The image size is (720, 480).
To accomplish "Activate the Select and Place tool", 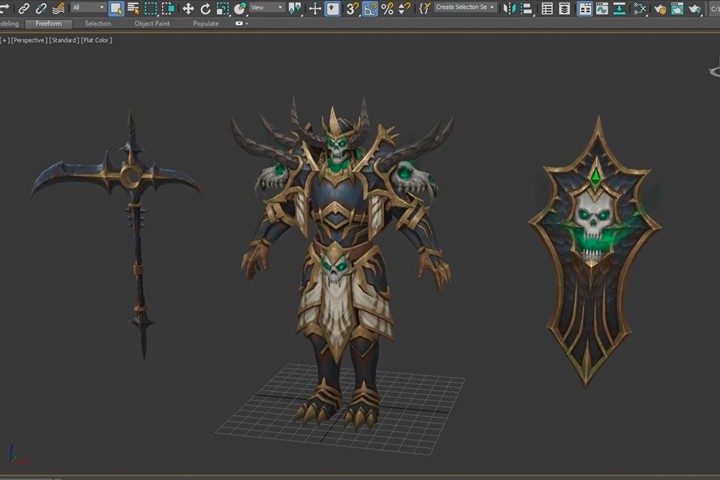I will click(240, 8).
